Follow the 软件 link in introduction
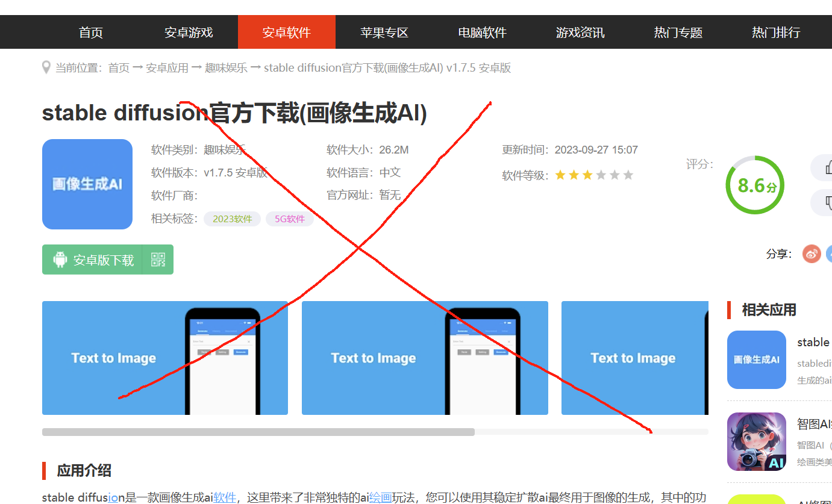The image size is (832, 504). click(225, 497)
